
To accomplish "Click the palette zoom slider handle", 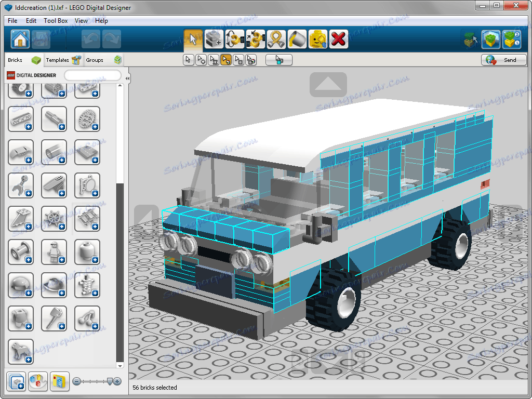I will pos(110,381).
